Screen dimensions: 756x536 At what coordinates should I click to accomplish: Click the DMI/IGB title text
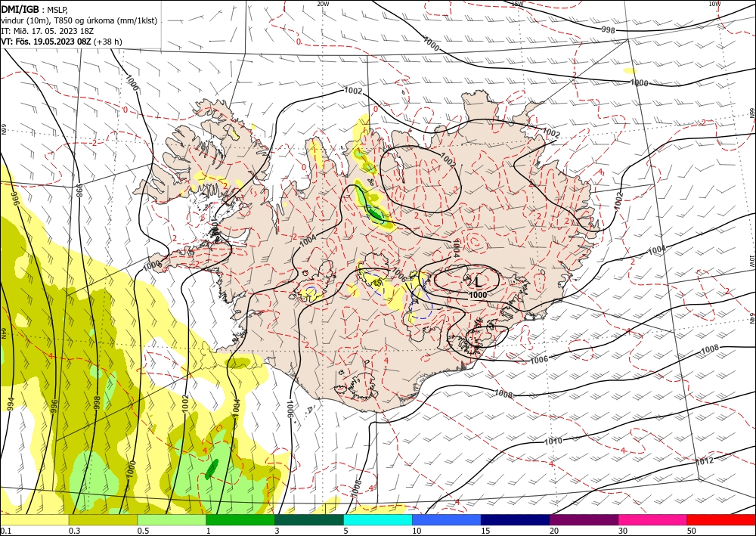click(x=20, y=8)
